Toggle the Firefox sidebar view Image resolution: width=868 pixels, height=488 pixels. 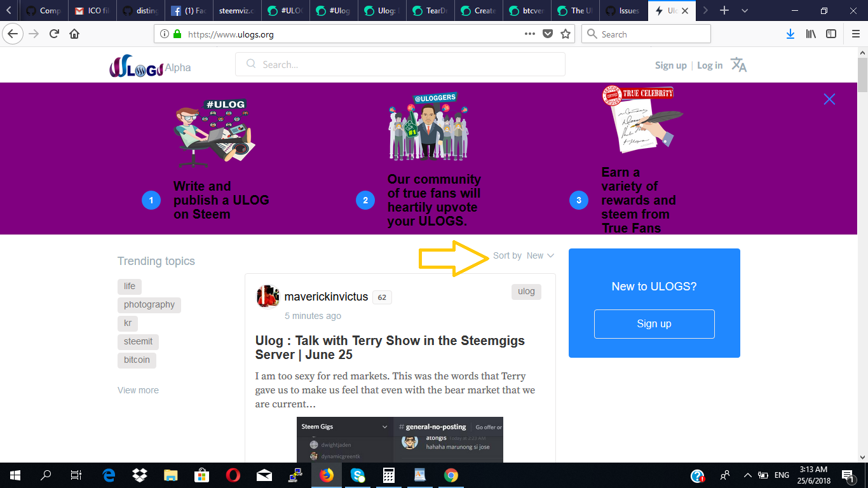[x=831, y=34]
